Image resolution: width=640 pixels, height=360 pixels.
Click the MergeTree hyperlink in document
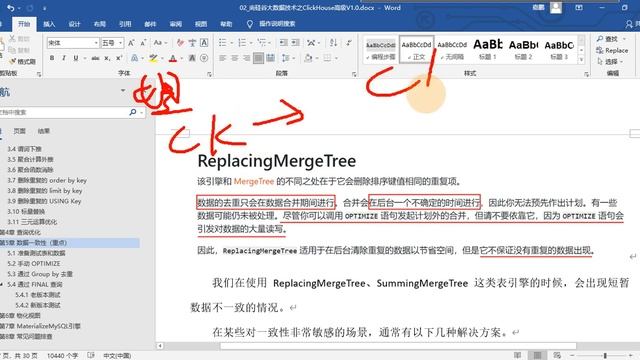pyautogui.click(x=253, y=181)
